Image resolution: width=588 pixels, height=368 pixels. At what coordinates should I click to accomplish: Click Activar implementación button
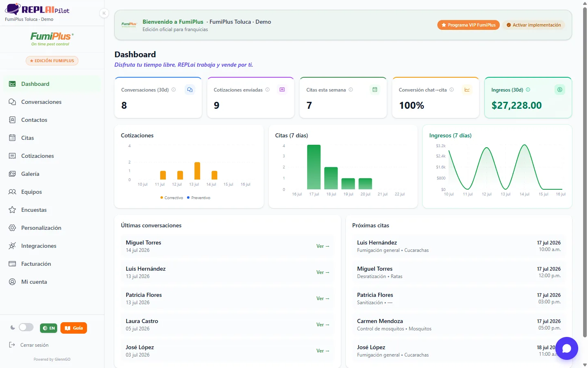click(x=534, y=25)
